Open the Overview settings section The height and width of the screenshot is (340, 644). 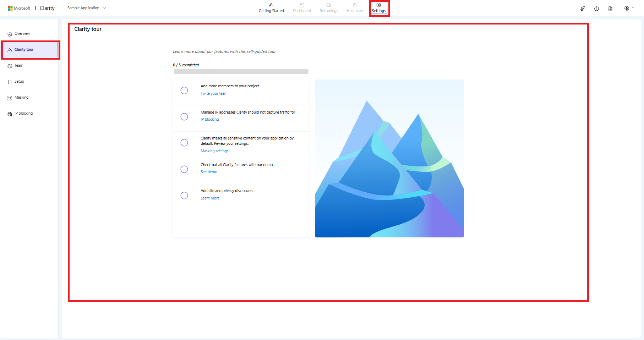point(22,33)
